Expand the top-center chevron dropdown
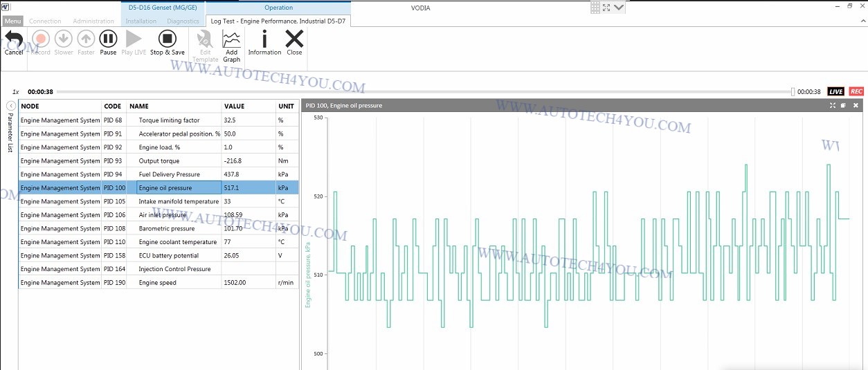 tap(619, 8)
